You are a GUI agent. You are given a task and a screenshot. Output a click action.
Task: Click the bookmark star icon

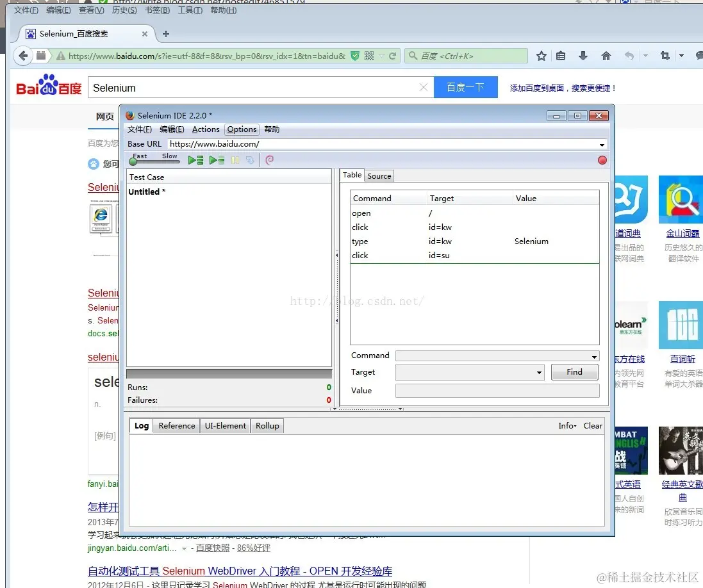[541, 56]
